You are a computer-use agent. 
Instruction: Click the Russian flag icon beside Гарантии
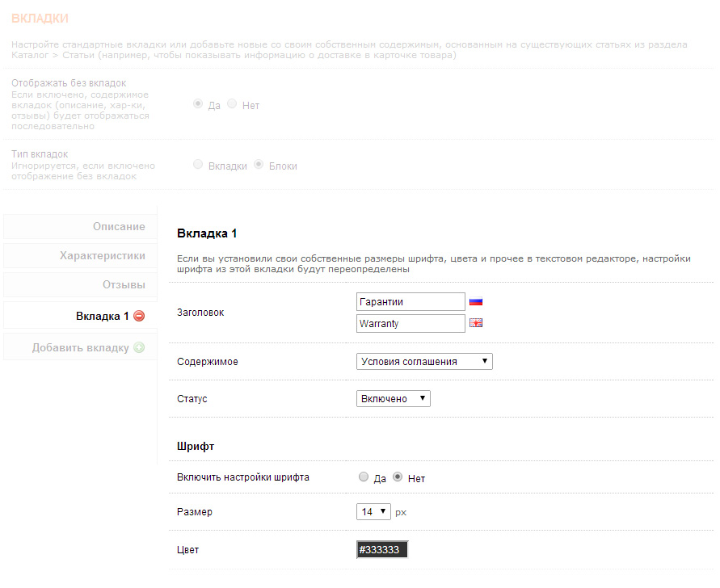click(476, 302)
